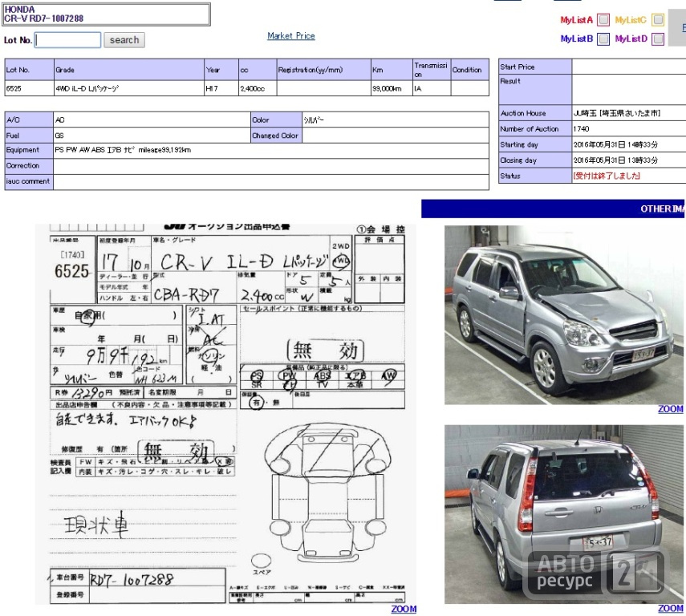Select the 99,000km mileage cell
This screenshot has width=686, height=616.
pyautogui.click(x=392, y=88)
